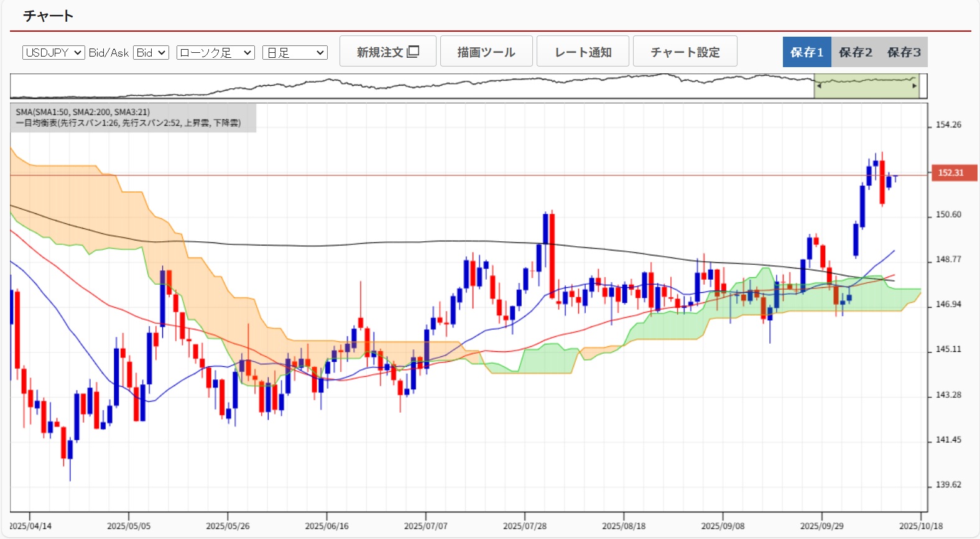Screen dimensions: 980x539
Task: Change the 日足 timeframe dropdown
Action: pos(295,53)
